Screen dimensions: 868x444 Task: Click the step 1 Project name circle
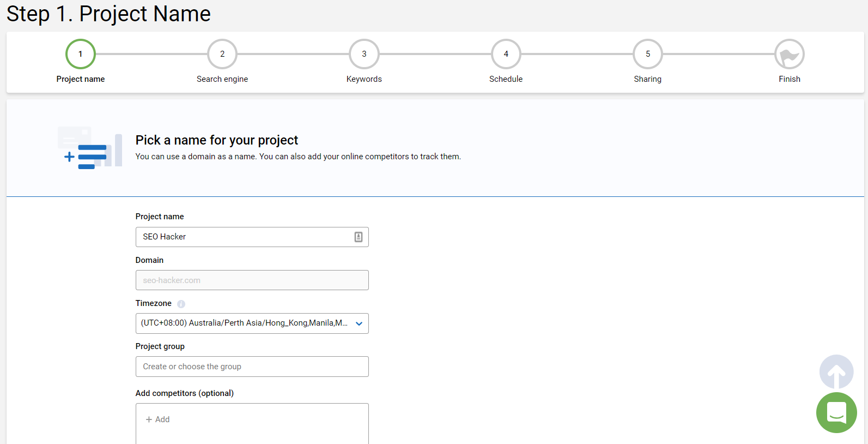click(81, 54)
